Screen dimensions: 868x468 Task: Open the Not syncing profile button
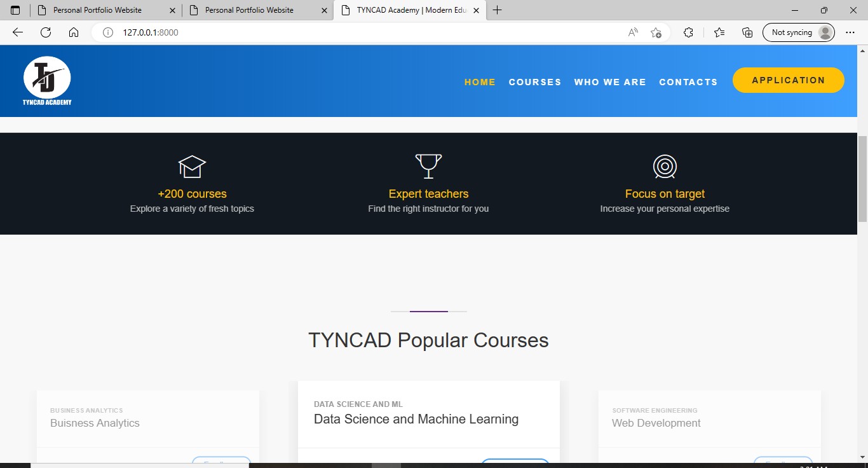[x=798, y=32]
